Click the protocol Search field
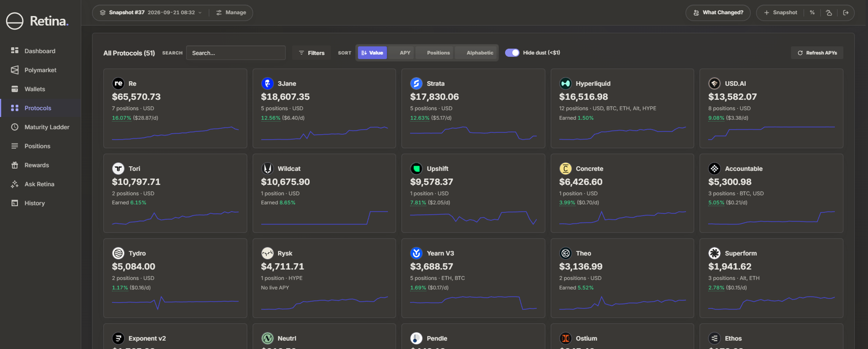The image size is (868, 349). (236, 53)
